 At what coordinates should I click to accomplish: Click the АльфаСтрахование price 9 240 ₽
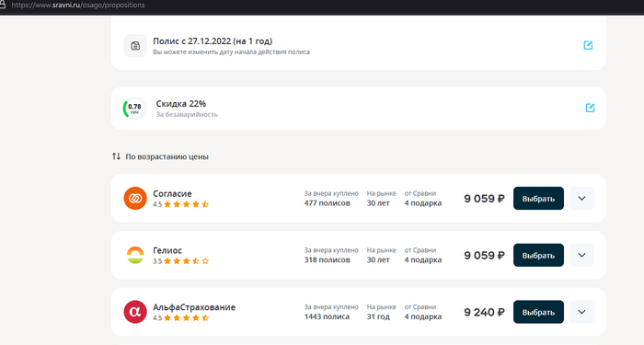484,312
